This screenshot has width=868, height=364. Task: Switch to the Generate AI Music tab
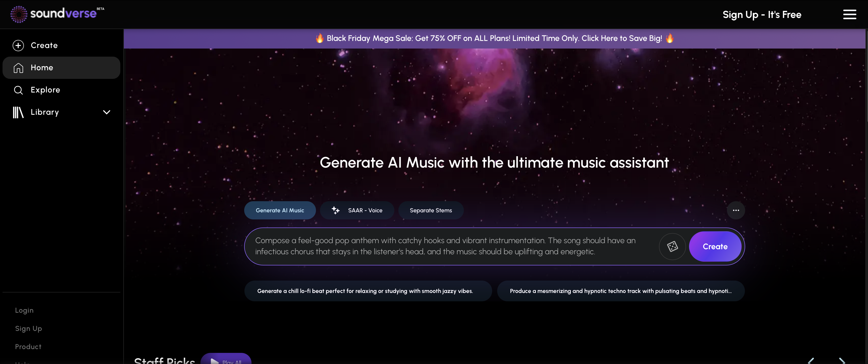(280, 210)
